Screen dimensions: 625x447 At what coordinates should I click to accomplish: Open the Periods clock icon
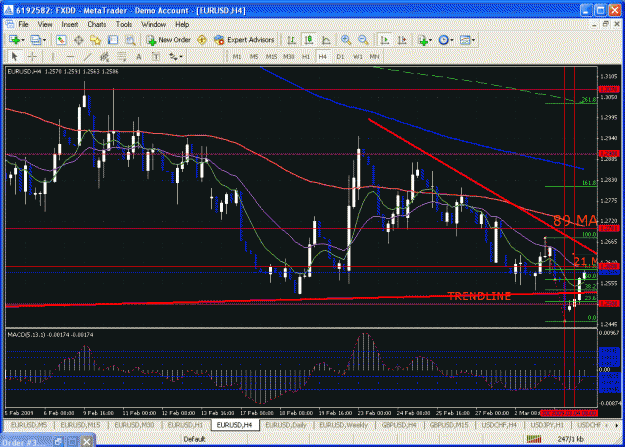(x=443, y=40)
